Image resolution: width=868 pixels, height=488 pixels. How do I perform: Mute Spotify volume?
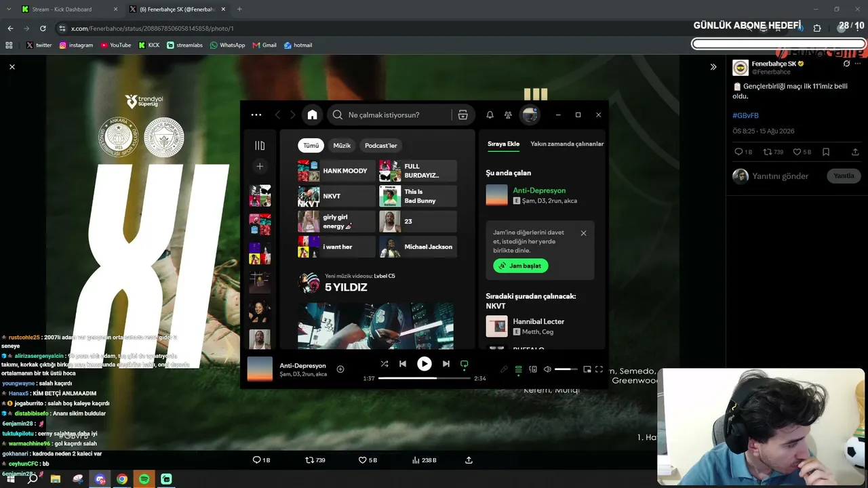[x=547, y=369]
